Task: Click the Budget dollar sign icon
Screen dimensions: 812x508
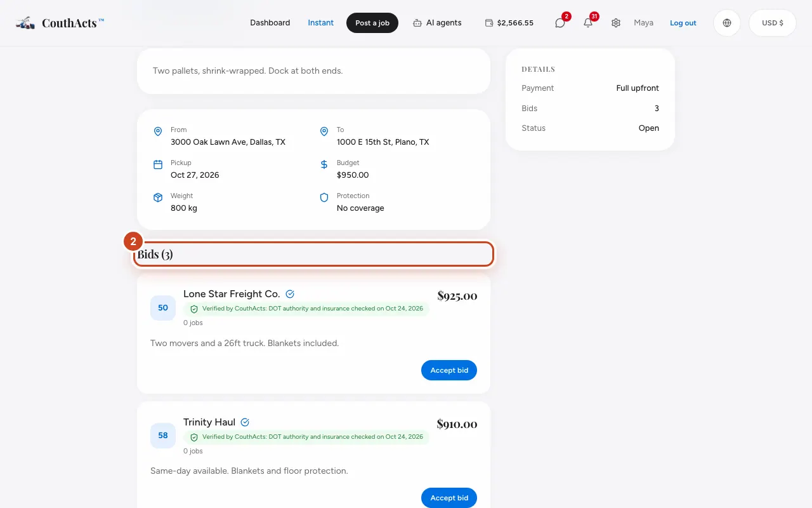Action: click(324, 164)
